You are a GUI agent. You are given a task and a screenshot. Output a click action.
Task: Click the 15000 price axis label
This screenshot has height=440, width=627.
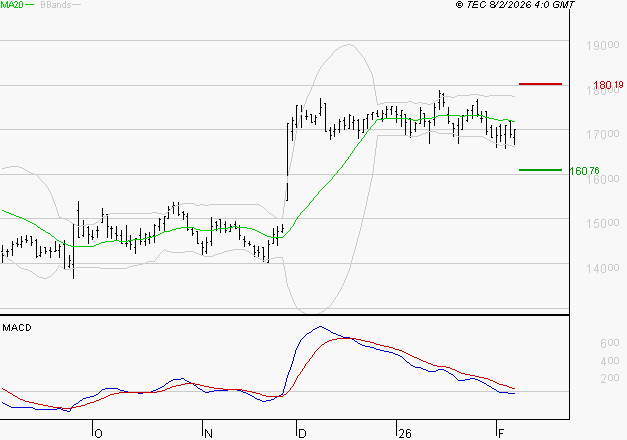[603, 223]
